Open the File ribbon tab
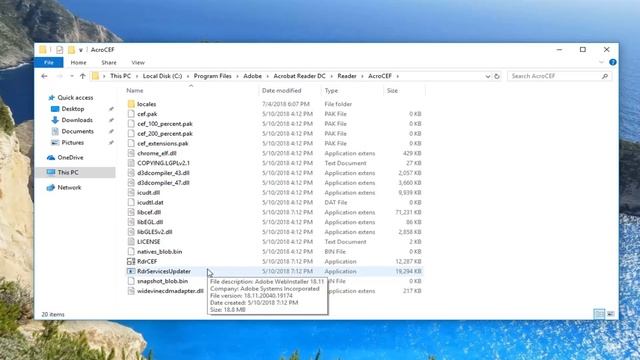Viewport: 640px width, 360px height. click(x=49, y=62)
